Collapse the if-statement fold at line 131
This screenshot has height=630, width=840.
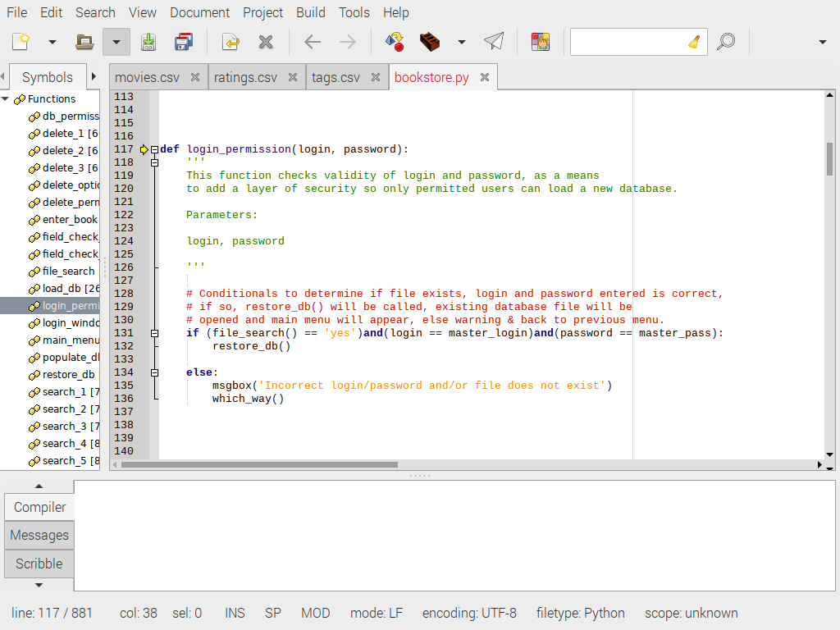[154, 333]
